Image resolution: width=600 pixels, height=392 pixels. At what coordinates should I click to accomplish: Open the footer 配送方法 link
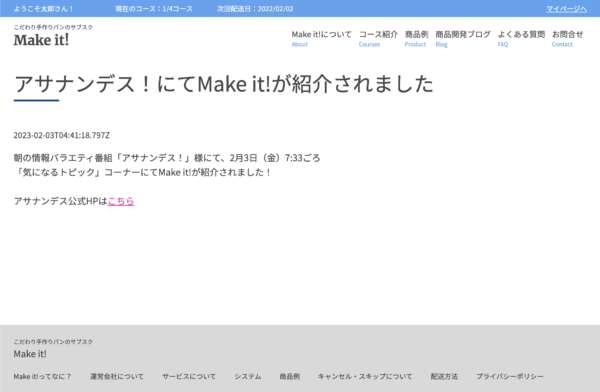[444, 376]
